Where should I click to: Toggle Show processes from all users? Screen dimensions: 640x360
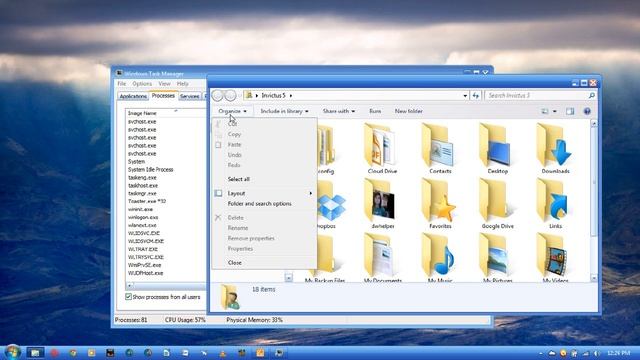(129, 297)
